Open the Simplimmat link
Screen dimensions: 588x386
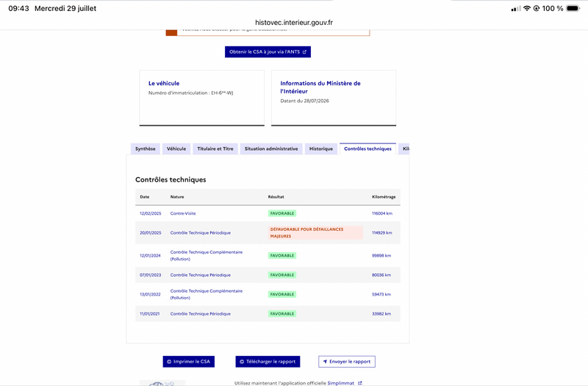point(340,383)
